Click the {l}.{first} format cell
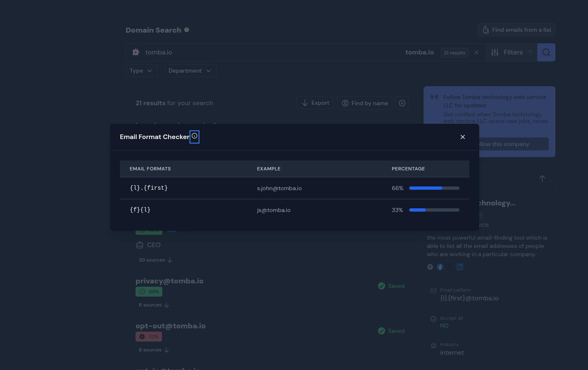Image resolution: width=588 pixels, height=370 pixels. (149, 188)
